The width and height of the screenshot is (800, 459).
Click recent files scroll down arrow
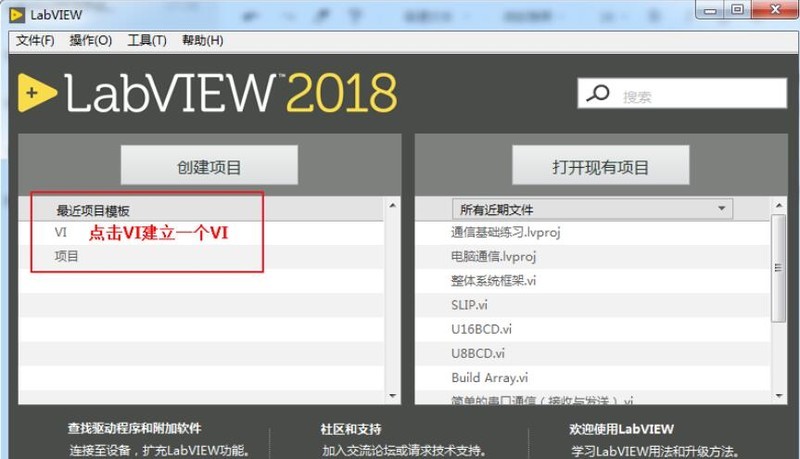point(779,396)
